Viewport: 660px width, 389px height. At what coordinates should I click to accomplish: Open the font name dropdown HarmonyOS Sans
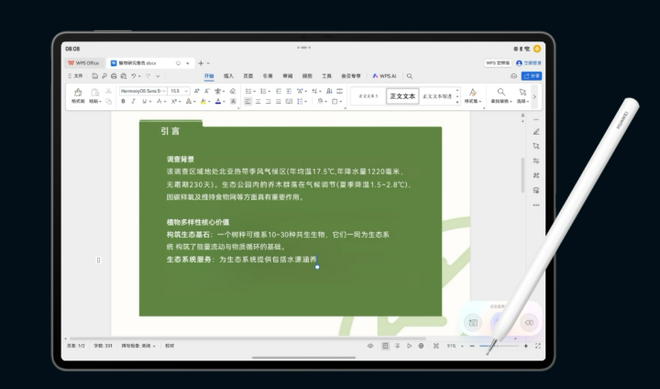143,91
